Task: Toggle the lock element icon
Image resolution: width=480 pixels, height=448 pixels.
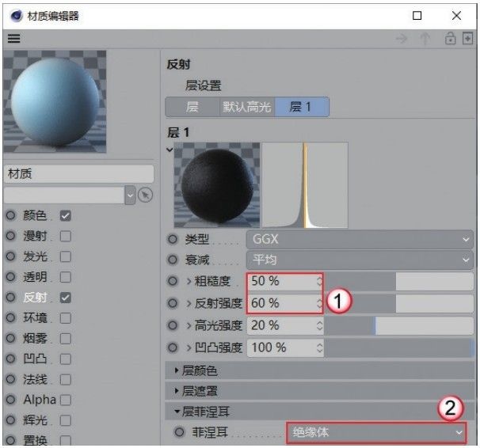Action: click(x=450, y=39)
